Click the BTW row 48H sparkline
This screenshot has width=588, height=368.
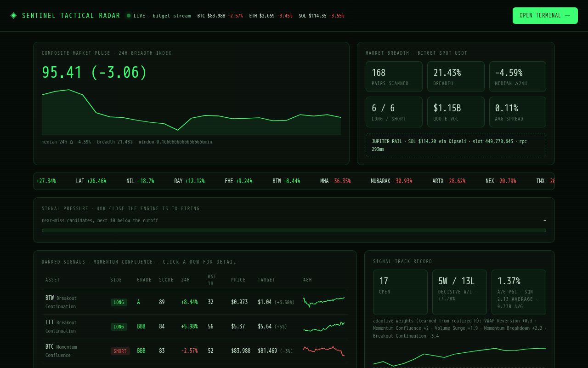coord(324,302)
